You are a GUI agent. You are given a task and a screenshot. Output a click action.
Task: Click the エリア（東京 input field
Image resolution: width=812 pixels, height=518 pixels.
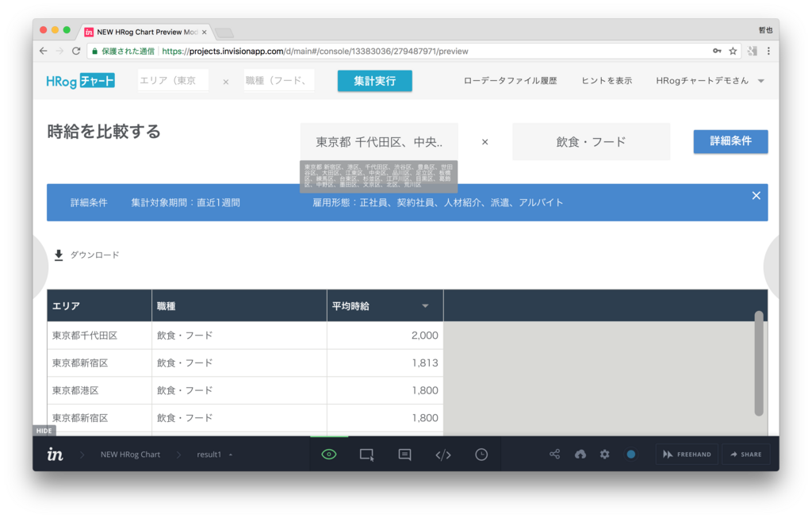point(173,80)
